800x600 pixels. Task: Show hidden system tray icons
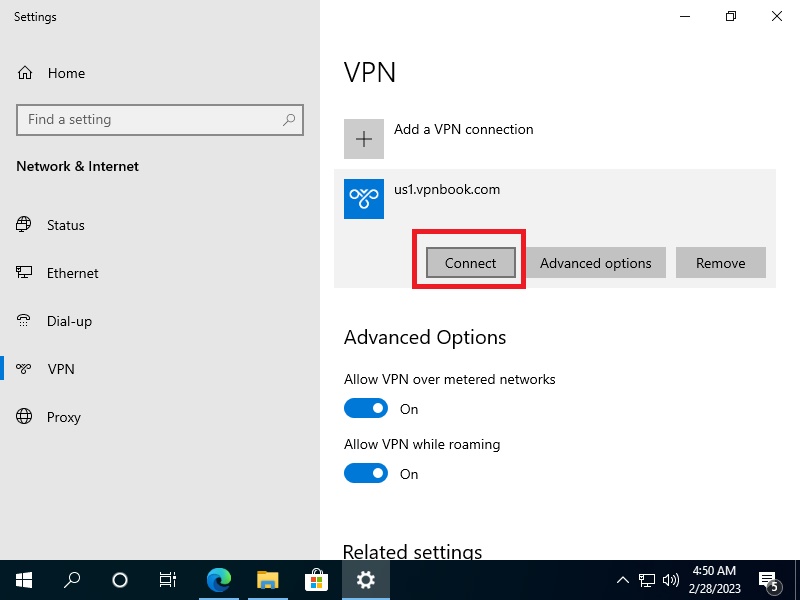(x=622, y=580)
